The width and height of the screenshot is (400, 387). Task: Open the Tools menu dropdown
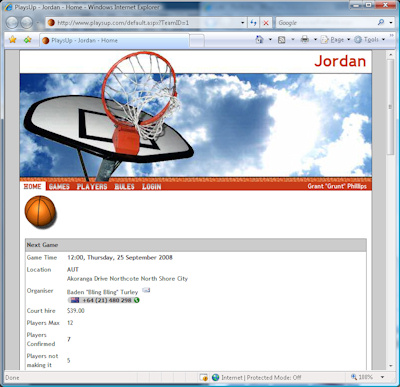(370, 40)
